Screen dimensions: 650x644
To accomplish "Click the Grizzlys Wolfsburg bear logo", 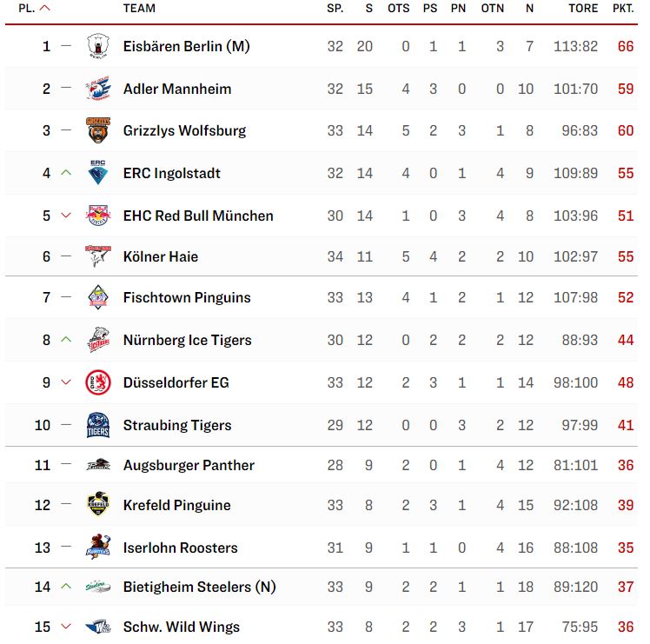I will click(98, 130).
